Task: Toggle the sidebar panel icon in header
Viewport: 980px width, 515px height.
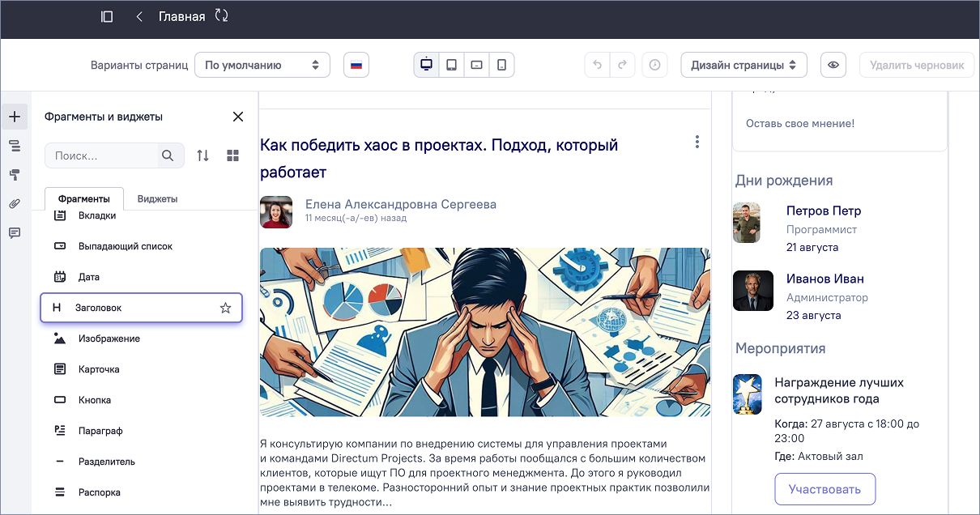Action: 107,16
